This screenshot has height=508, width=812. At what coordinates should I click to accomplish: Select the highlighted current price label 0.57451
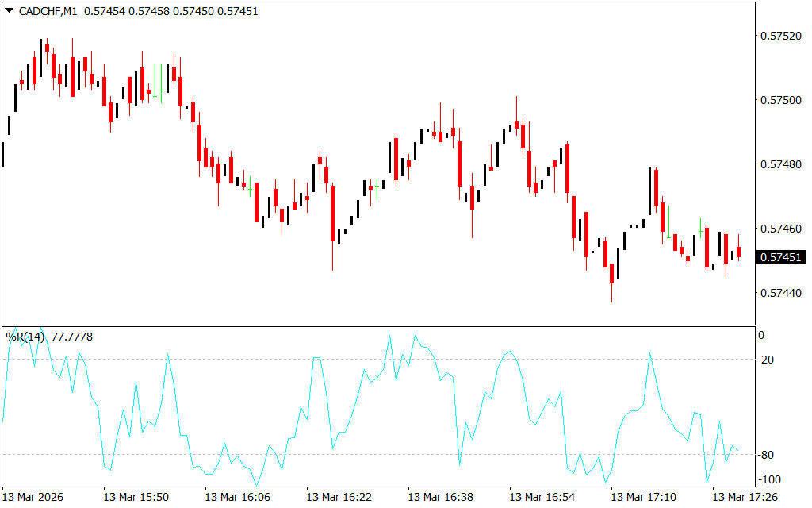tap(782, 257)
